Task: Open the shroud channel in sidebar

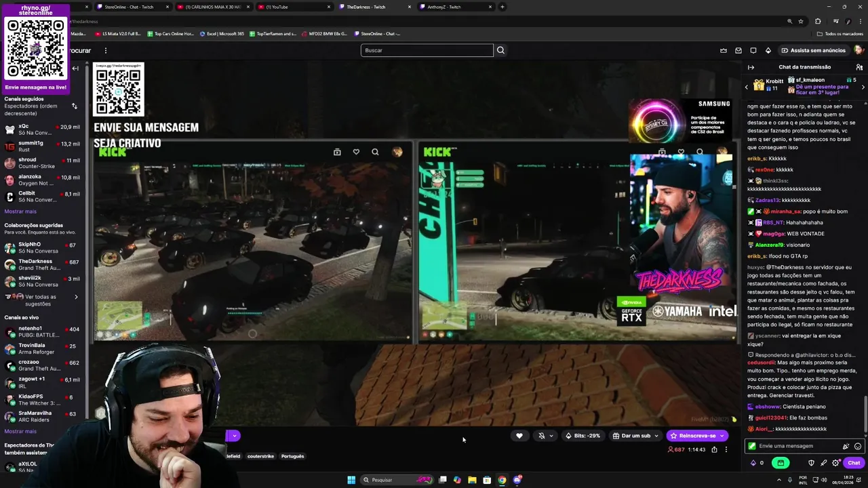Action: click(42, 163)
